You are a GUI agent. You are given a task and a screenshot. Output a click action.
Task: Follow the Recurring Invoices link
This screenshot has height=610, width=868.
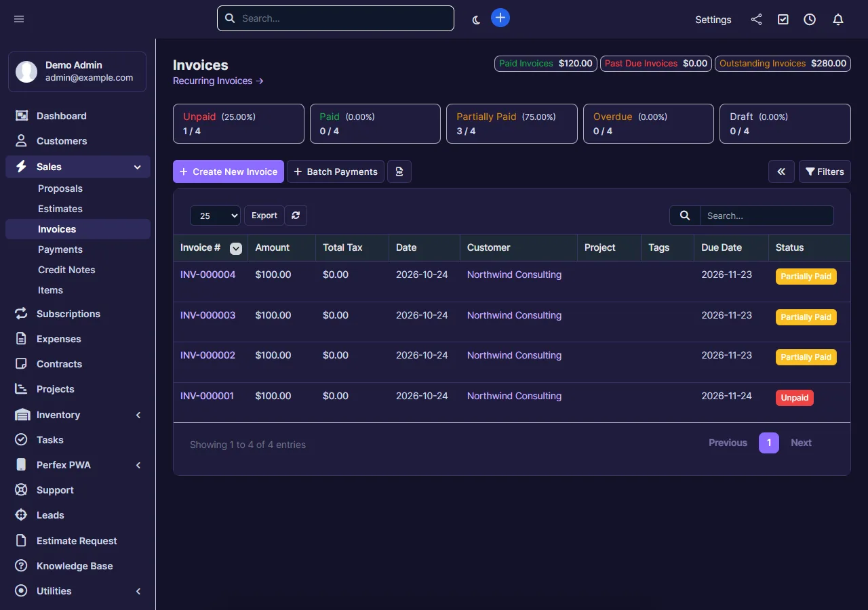tap(218, 81)
